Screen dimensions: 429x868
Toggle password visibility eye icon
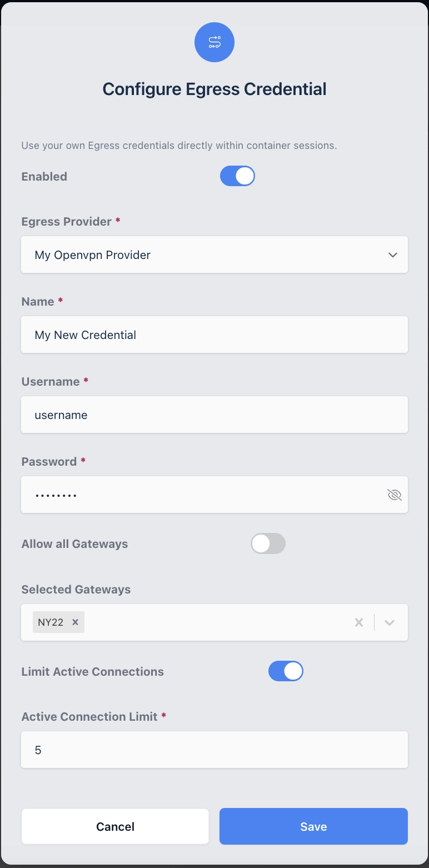[x=394, y=495]
